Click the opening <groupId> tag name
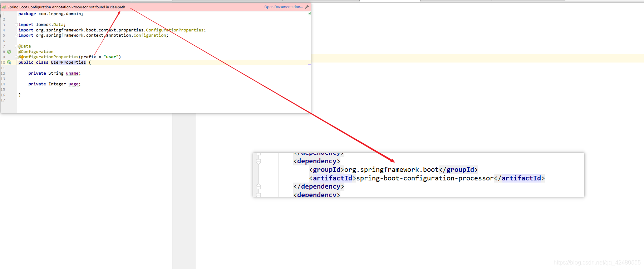The image size is (644, 269). pyautogui.click(x=326, y=170)
